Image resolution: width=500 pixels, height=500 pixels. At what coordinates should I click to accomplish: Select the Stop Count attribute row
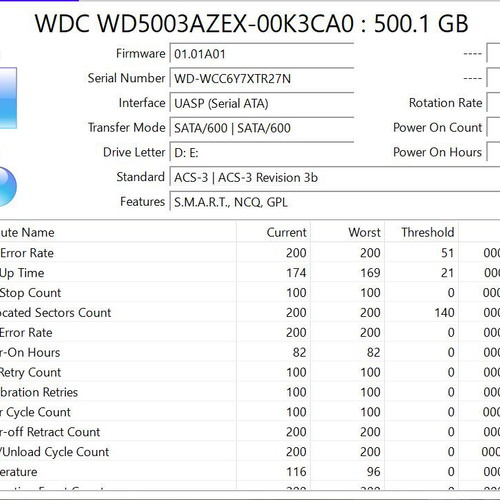pos(250,293)
